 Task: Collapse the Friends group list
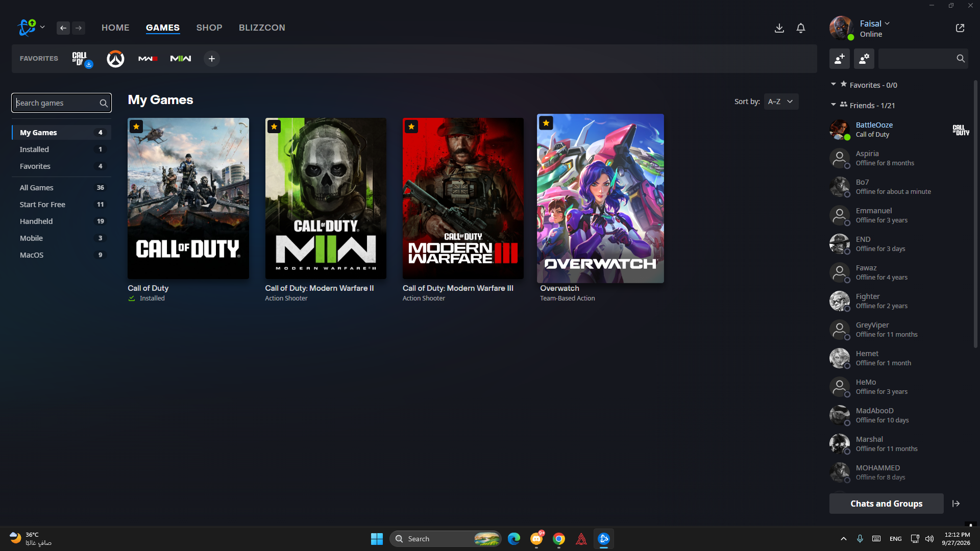[x=834, y=105]
